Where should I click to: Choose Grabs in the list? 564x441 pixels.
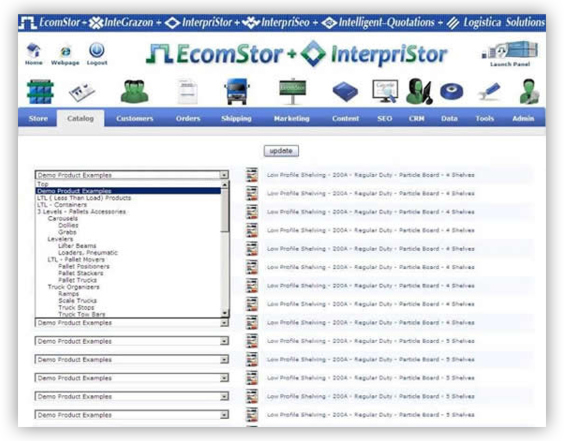point(128,232)
